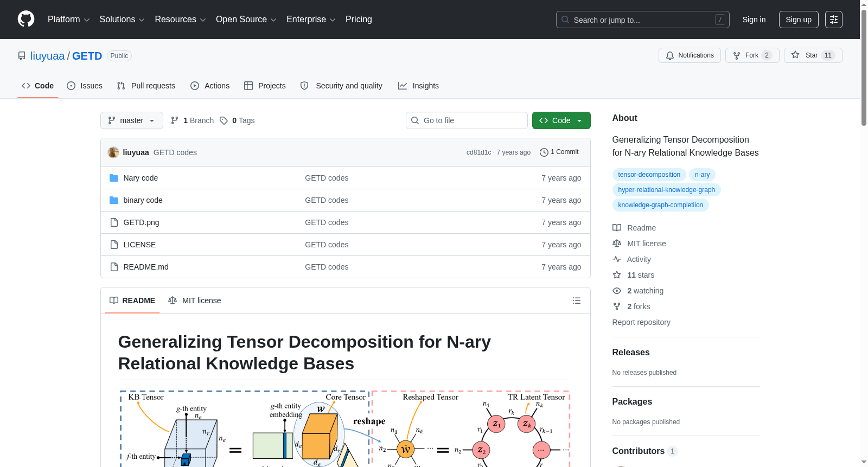868x467 pixels.
Task: Select the tensor-decomposition topic tag
Action: 649,175
